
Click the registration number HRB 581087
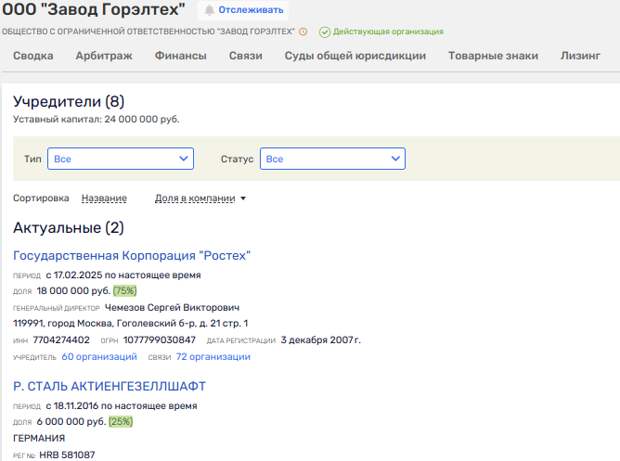(x=67, y=455)
